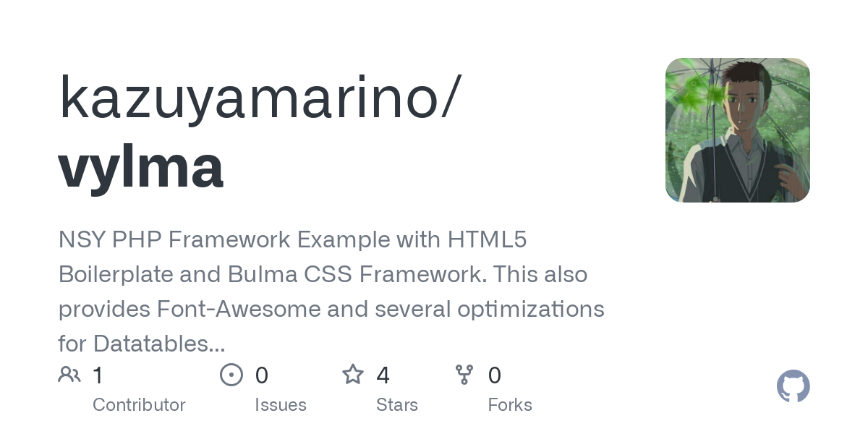Screen dimensions: 868x434
Task: Open the bold vylma repository name
Action: click(x=141, y=167)
